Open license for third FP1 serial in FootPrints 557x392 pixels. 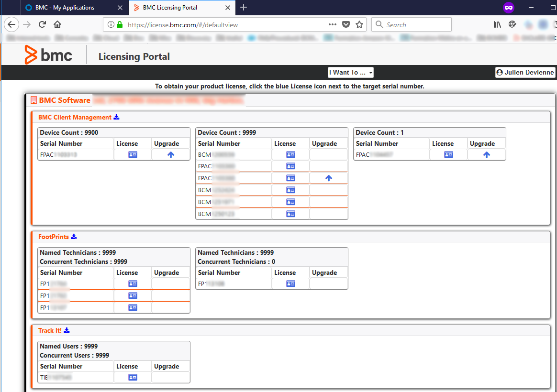tap(133, 307)
